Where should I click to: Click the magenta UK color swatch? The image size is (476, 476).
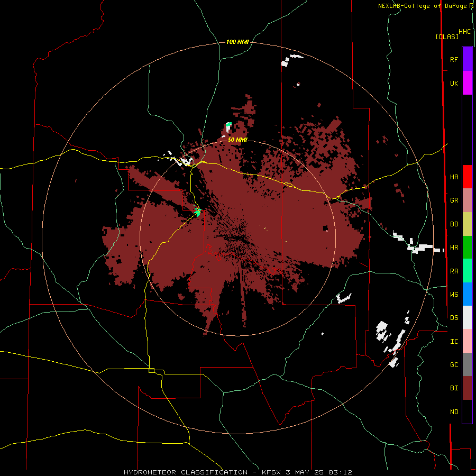point(467,83)
